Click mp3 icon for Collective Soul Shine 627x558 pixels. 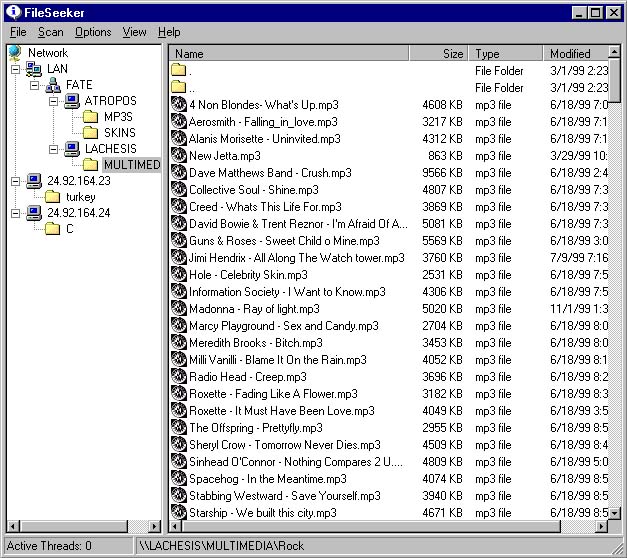pyautogui.click(x=179, y=189)
